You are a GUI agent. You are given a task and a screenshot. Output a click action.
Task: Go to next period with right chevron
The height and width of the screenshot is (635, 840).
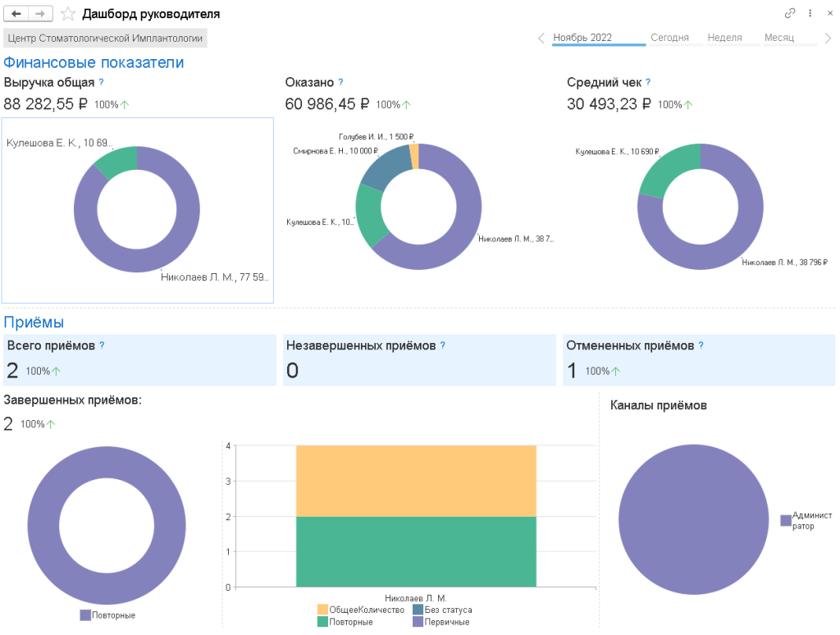coord(828,39)
